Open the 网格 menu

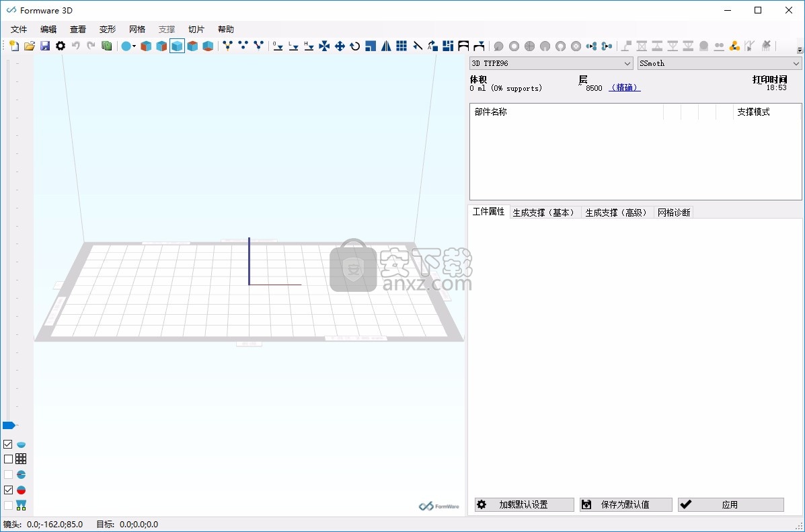[137, 30]
